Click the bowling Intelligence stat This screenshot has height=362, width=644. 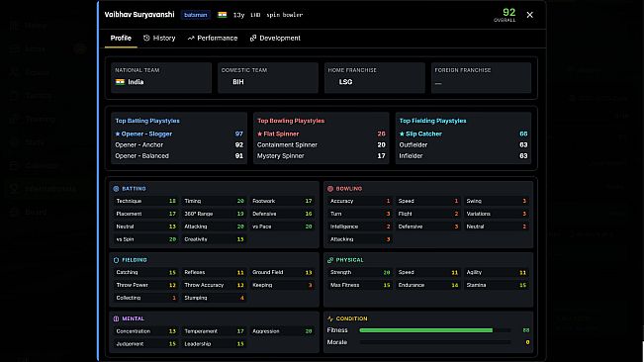click(360, 226)
